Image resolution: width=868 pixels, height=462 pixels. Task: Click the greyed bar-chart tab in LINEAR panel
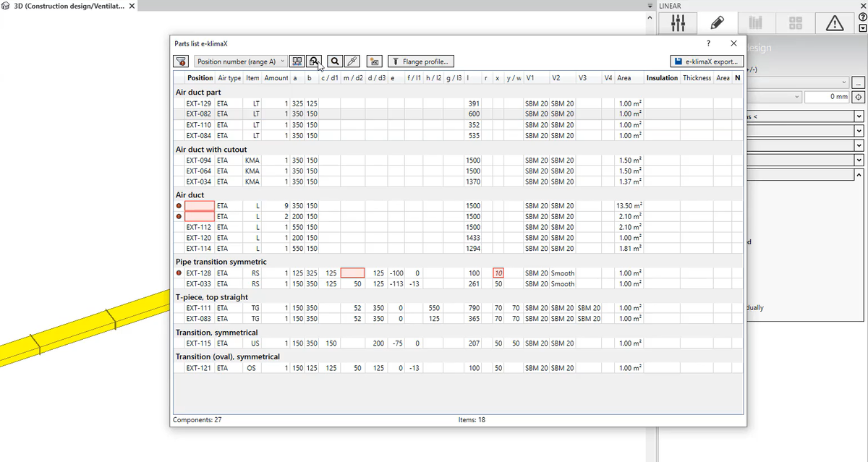[756, 23]
